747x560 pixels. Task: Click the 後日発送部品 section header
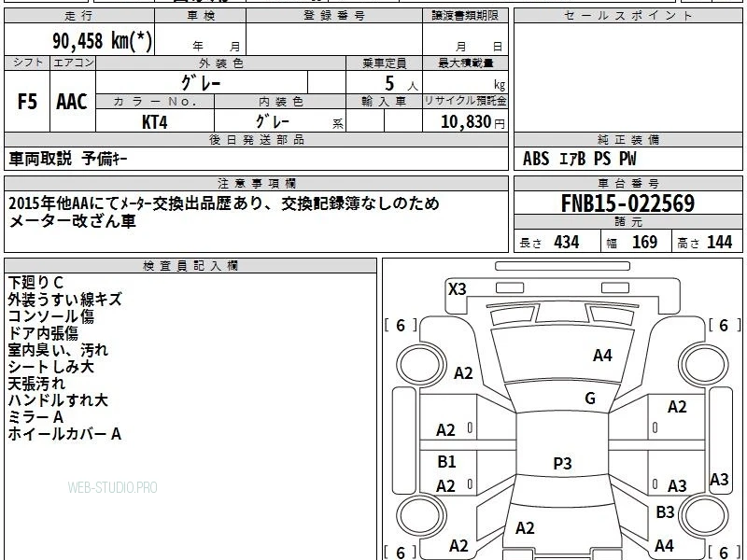coord(256,140)
